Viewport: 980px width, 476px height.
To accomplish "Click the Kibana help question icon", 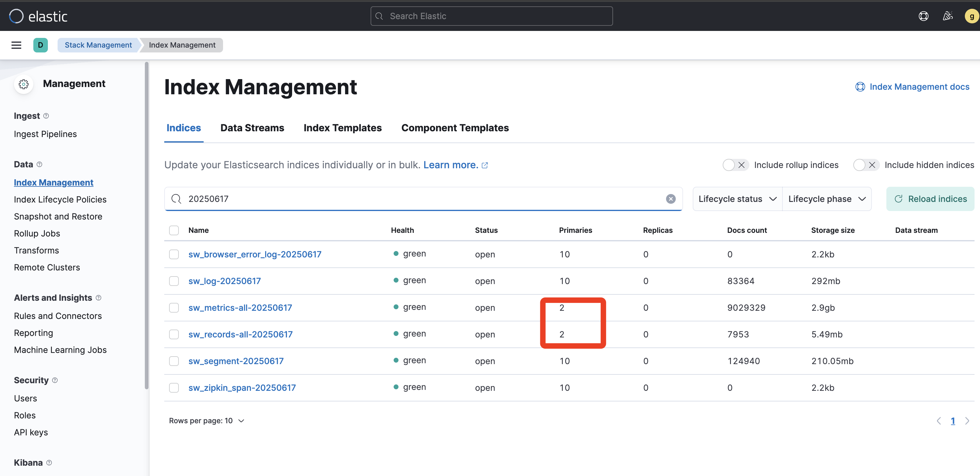I will coord(49,462).
